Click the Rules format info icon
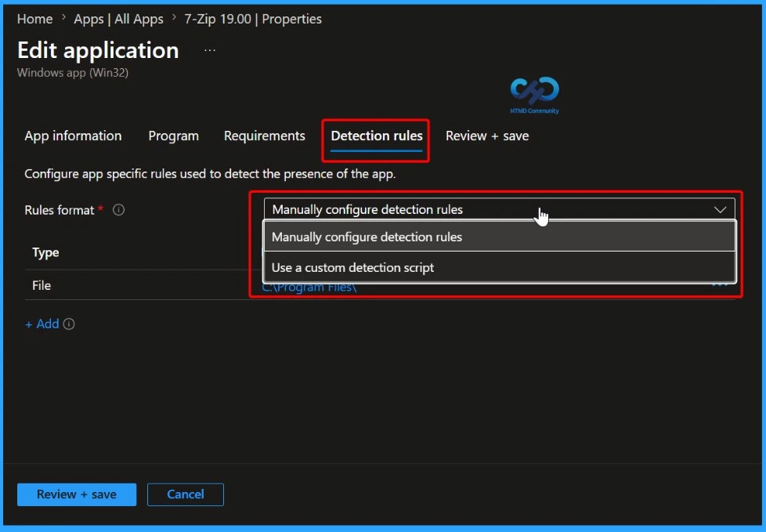This screenshot has height=532, width=766. pos(119,210)
